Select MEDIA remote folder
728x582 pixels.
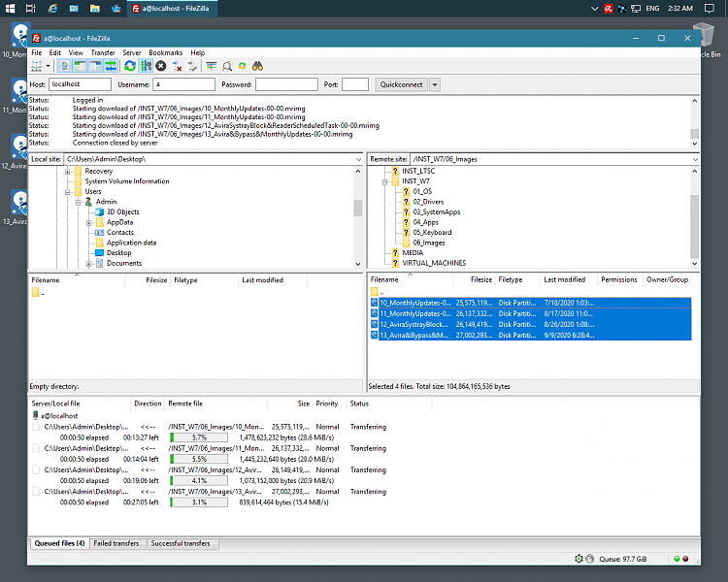point(413,253)
